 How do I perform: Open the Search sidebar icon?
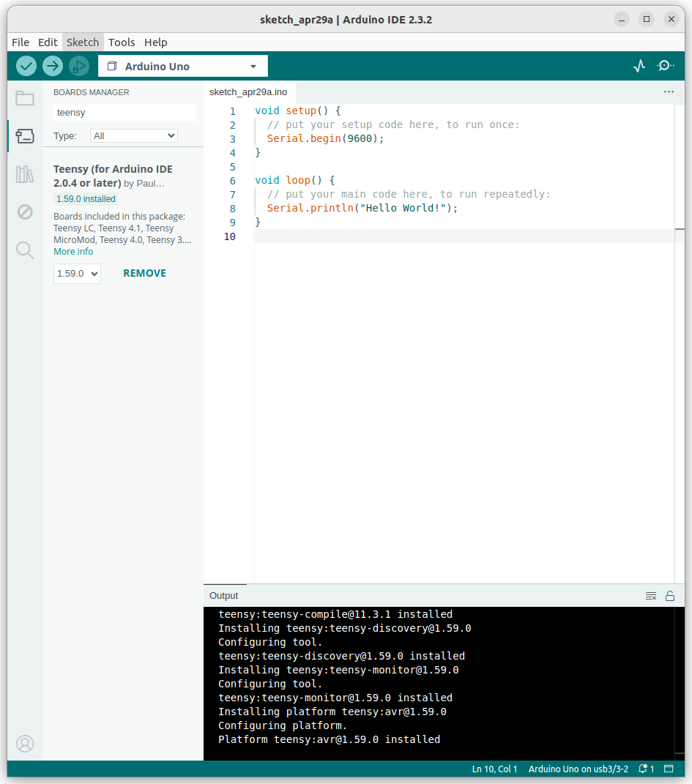point(24,250)
